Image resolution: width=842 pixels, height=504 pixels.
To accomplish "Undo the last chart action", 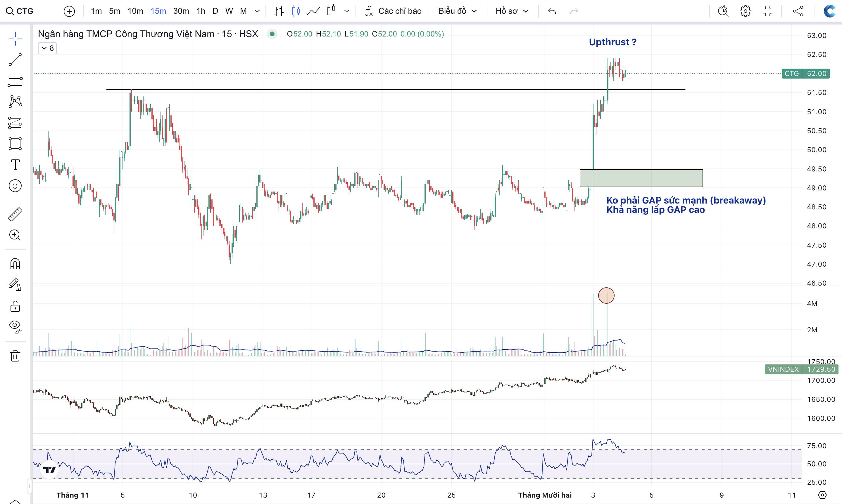I will point(552,11).
